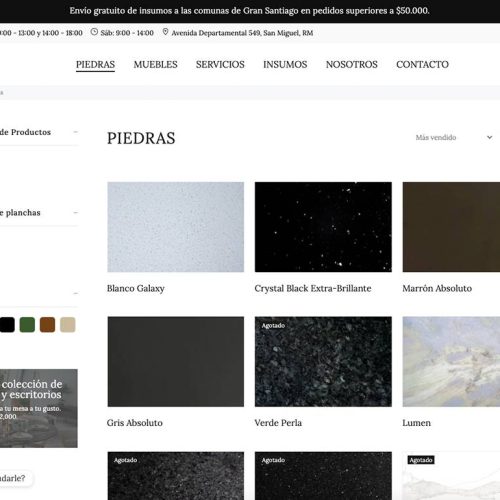The height and width of the screenshot is (500, 500).
Task: Select the green color swatch filter
Action: coord(27,325)
